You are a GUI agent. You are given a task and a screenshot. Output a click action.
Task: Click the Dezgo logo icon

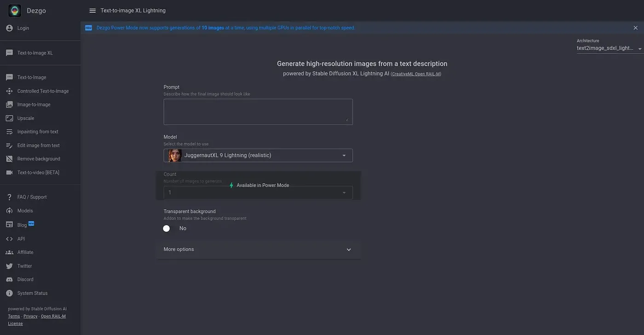click(15, 11)
